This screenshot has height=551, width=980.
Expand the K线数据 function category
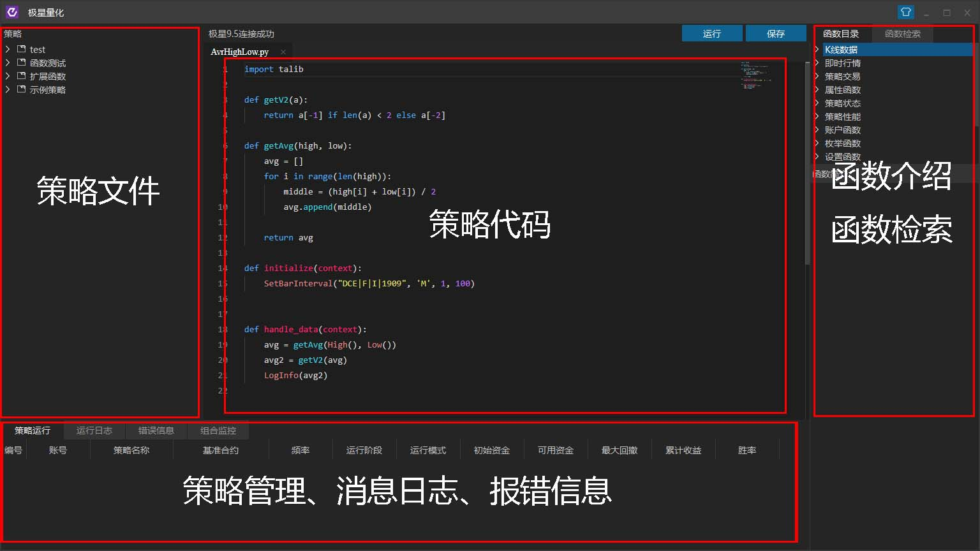click(x=817, y=49)
